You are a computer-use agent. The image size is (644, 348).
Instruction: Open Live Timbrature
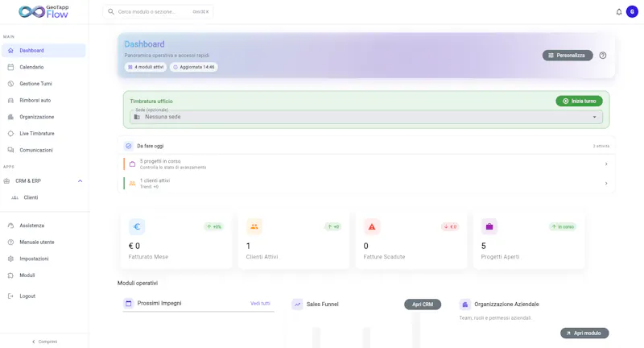click(43, 134)
